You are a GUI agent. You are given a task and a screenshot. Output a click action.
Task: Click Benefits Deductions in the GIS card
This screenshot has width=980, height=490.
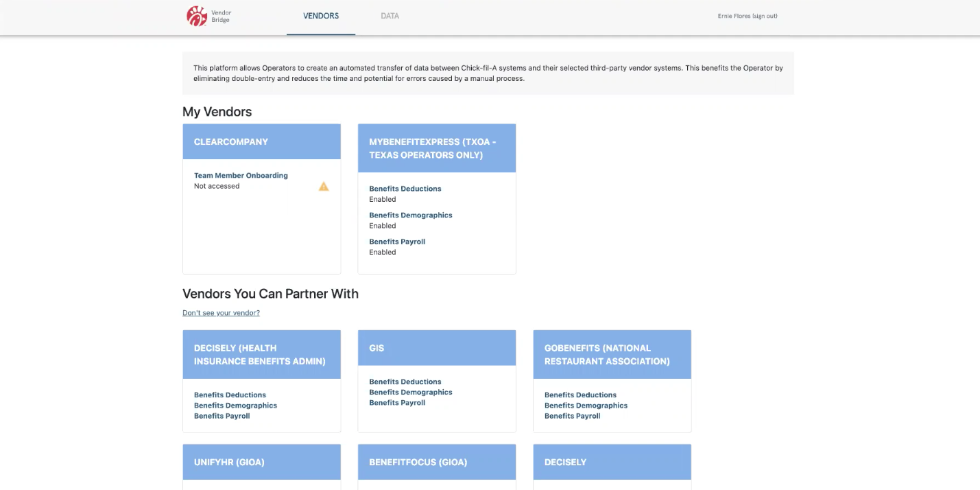click(x=405, y=382)
